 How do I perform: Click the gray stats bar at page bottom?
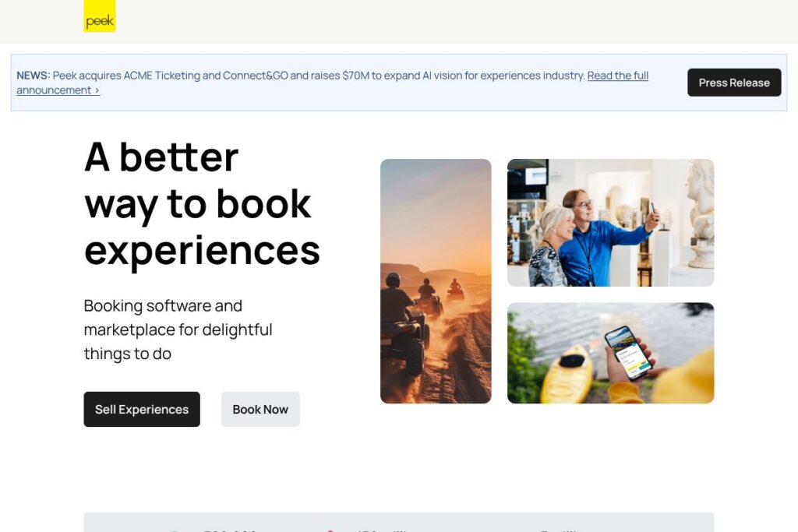[399, 523]
